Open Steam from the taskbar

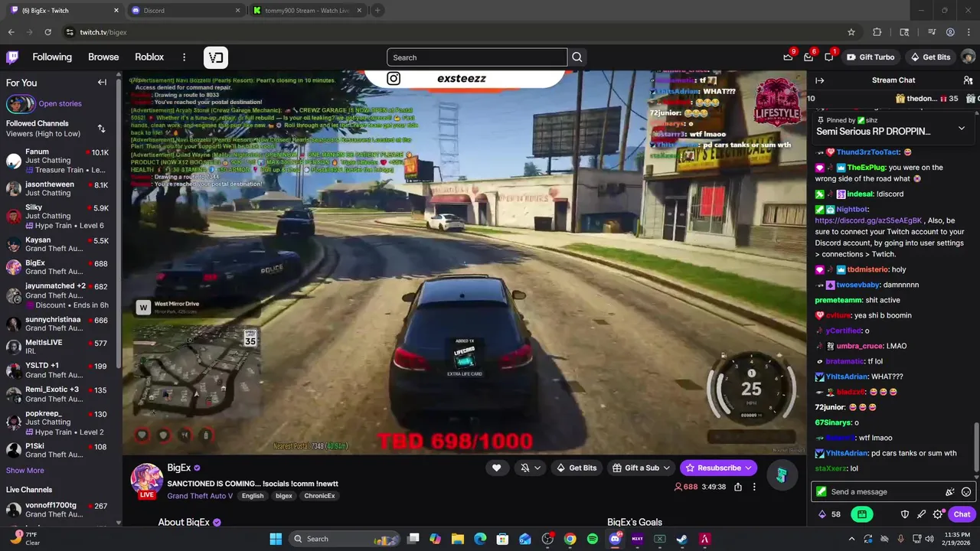(x=682, y=539)
